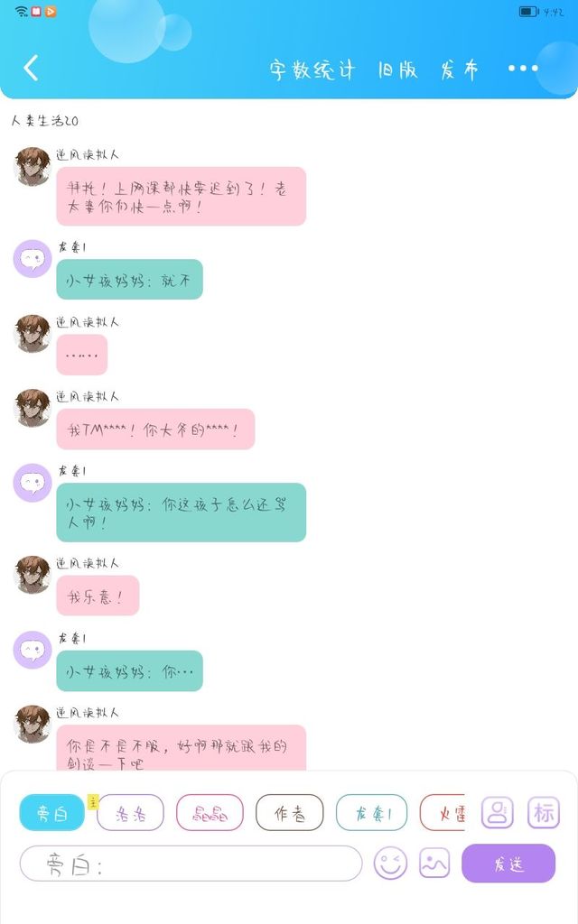Switch speaker to 晶晶
This screenshot has width=578, height=924.
[210, 813]
